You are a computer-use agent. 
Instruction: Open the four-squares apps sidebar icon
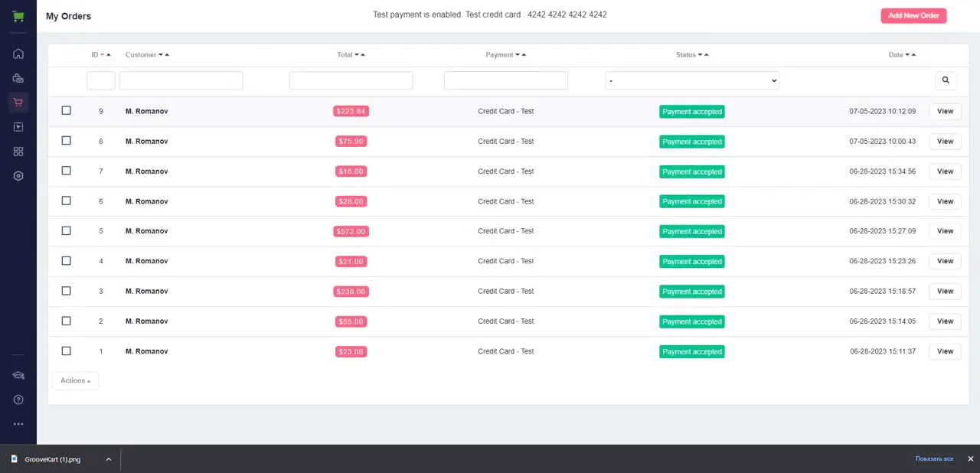(x=18, y=152)
